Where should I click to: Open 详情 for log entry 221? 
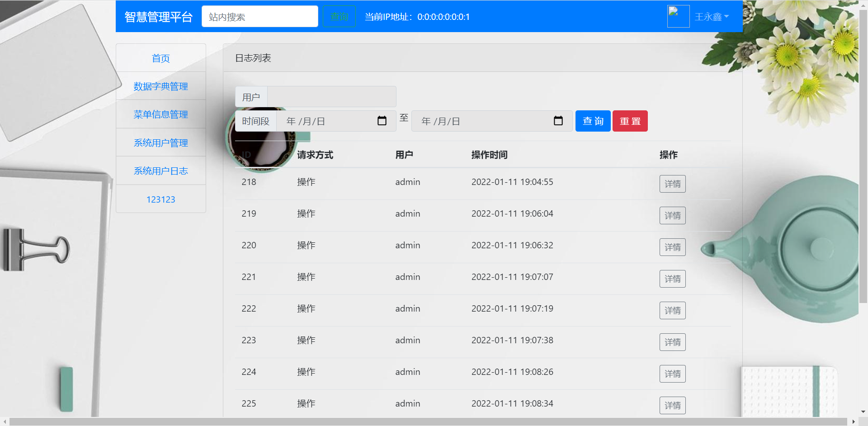coord(672,279)
